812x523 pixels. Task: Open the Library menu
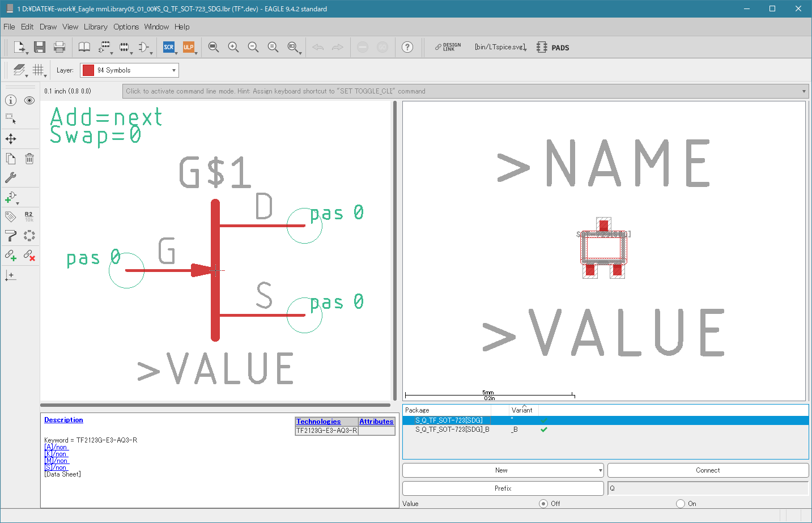click(x=96, y=27)
